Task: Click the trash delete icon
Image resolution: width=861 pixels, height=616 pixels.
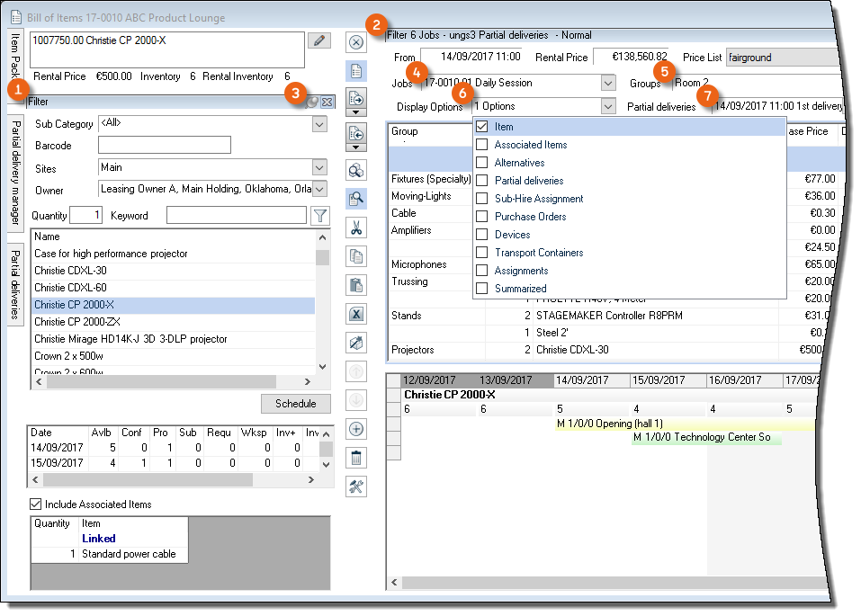Action: pos(355,458)
